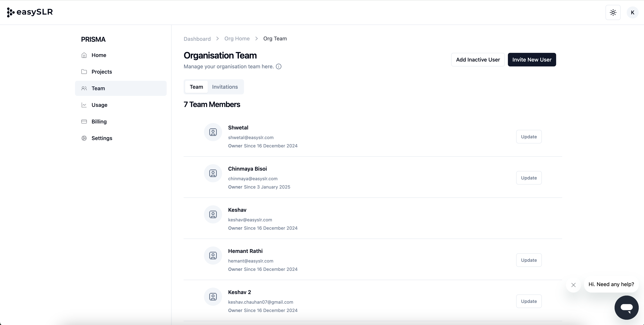The image size is (644, 325).
Task: Update Hemant Rathi's membership
Action: click(x=529, y=260)
